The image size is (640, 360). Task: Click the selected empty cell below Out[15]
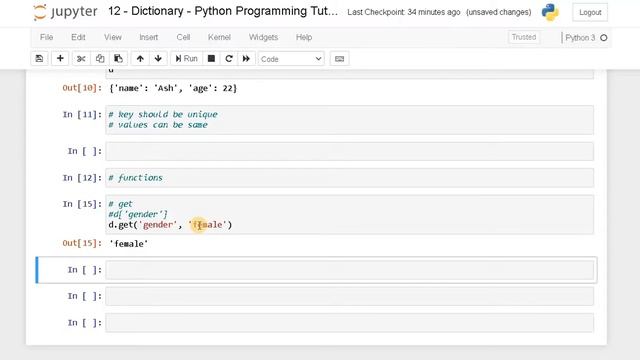[349, 270]
